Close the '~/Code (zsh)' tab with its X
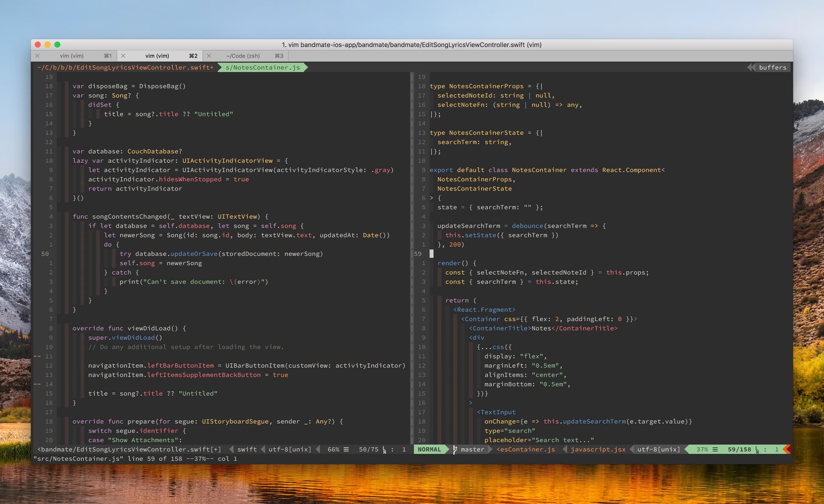Screen dimensions: 824x504 tap(209, 56)
